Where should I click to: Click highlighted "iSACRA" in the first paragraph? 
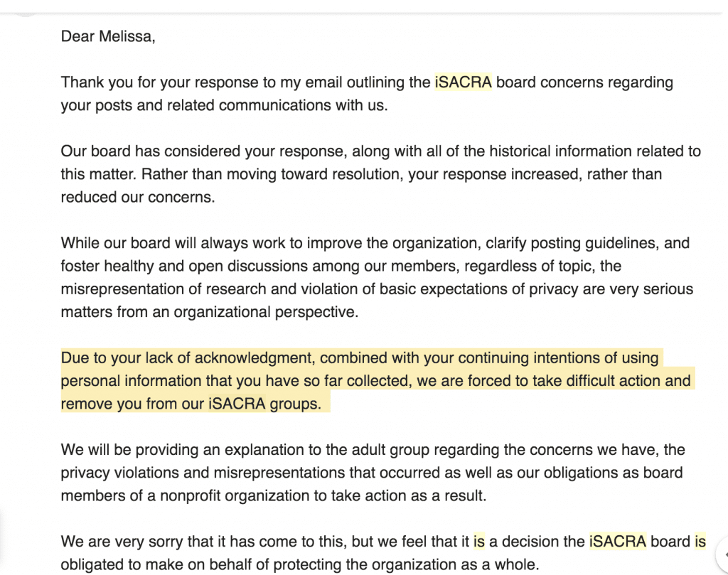click(x=463, y=82)
